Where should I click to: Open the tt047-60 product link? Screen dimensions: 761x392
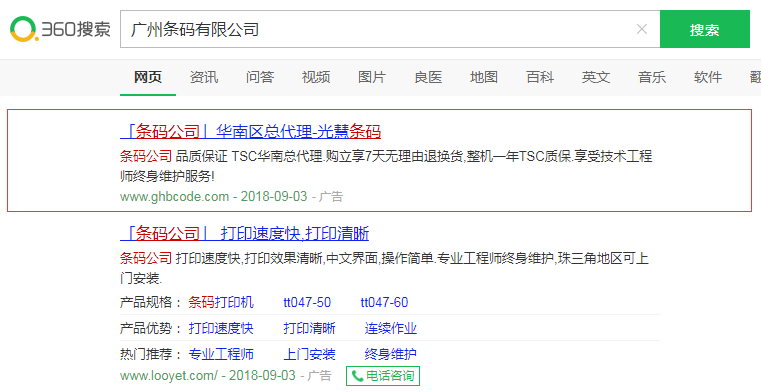pos(384,302)
